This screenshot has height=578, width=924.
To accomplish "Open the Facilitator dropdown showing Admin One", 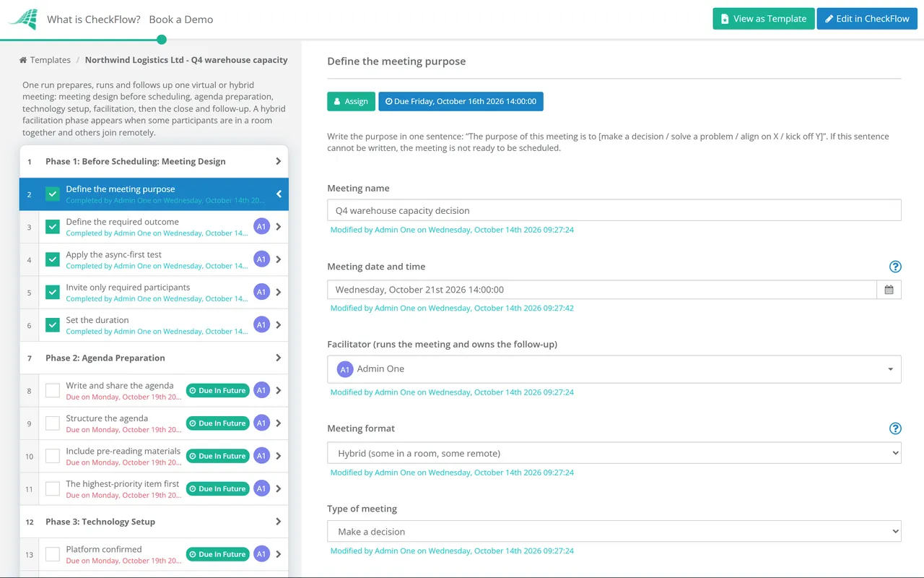I will (x=614, y=369).
